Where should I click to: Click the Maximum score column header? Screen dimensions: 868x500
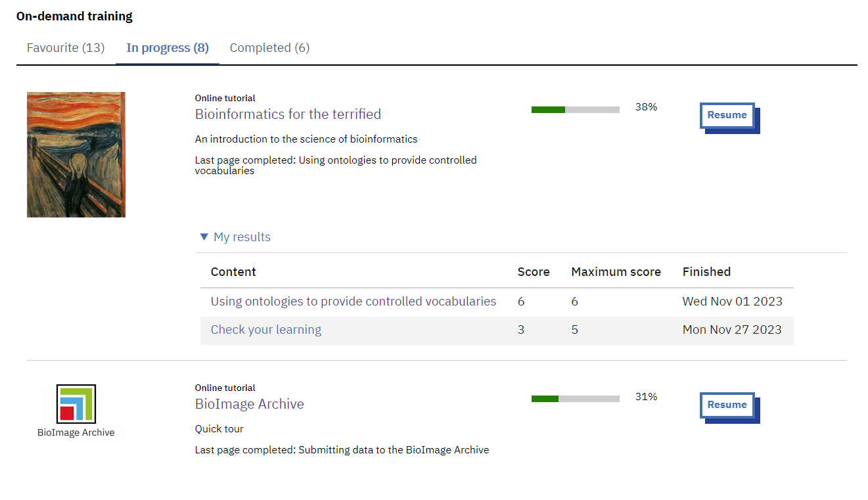click(x=616, y=271)
